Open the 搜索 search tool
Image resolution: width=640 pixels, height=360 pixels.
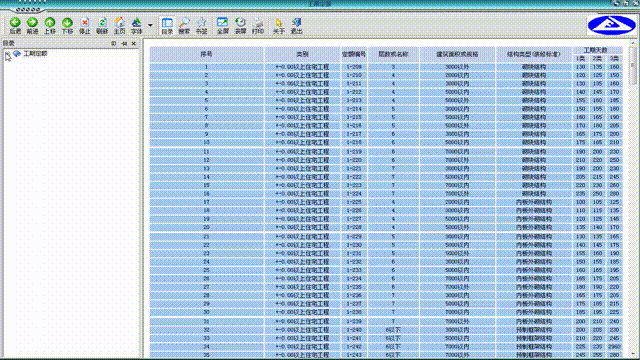(x=184, y=25)
